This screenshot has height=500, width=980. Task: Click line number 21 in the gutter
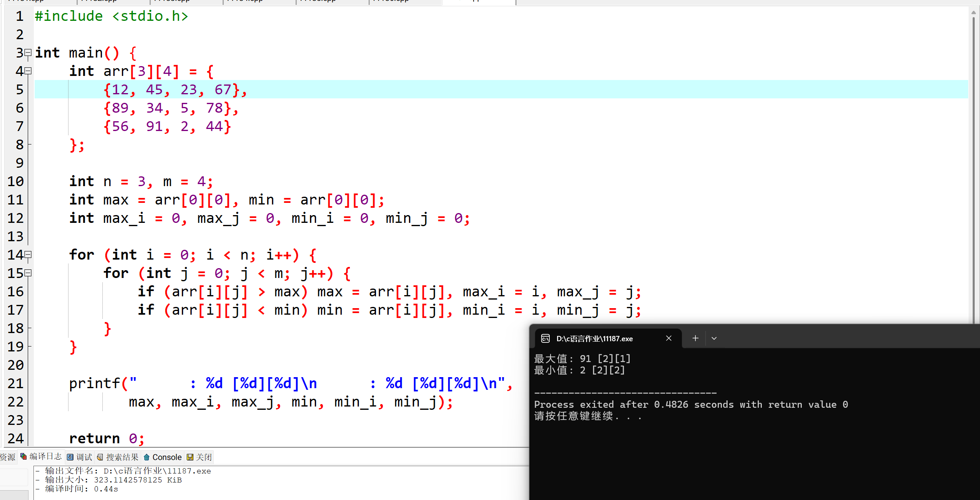pos(15,383)
